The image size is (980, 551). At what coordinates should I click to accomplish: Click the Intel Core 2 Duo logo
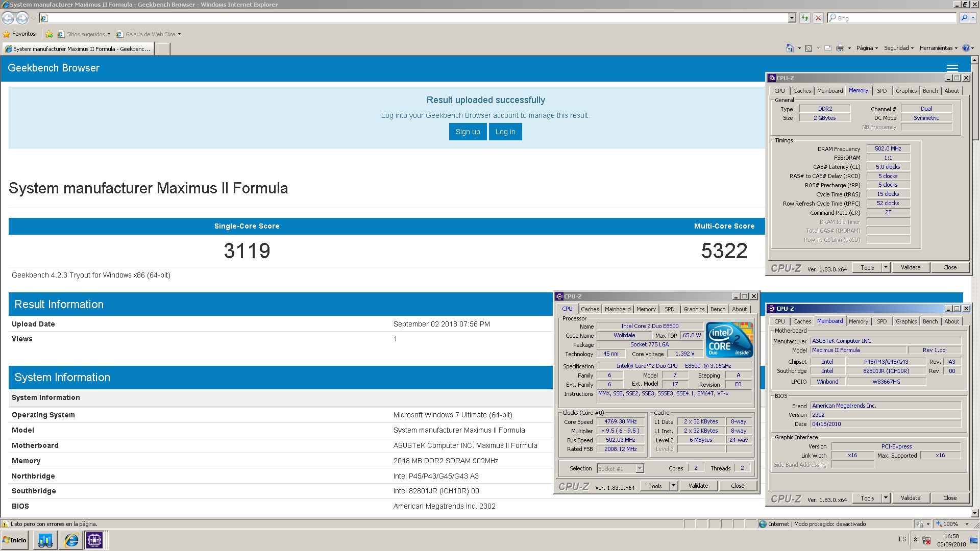coord(729,339)
